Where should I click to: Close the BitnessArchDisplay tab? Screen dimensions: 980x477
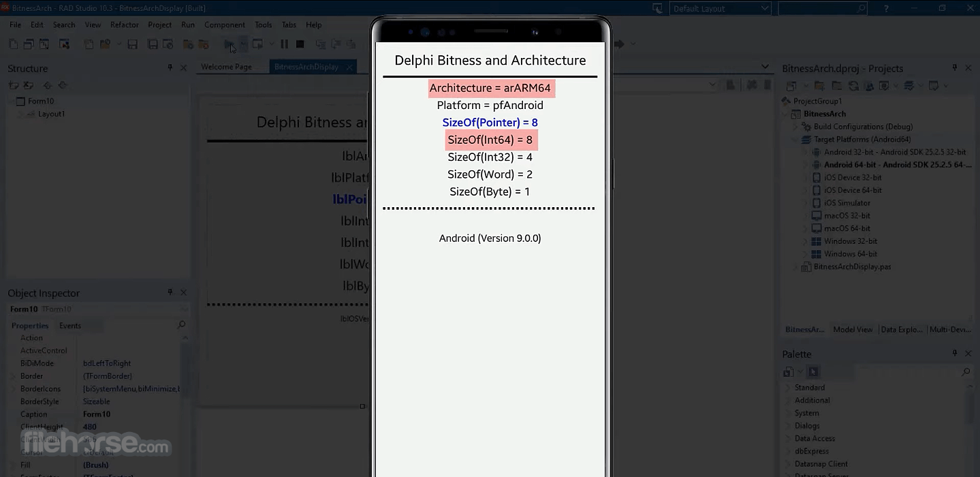[349, 67]
